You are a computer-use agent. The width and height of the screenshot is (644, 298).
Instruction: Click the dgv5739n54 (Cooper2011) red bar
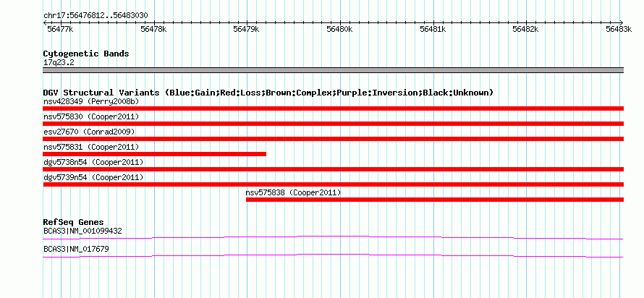tap(333, 184)
